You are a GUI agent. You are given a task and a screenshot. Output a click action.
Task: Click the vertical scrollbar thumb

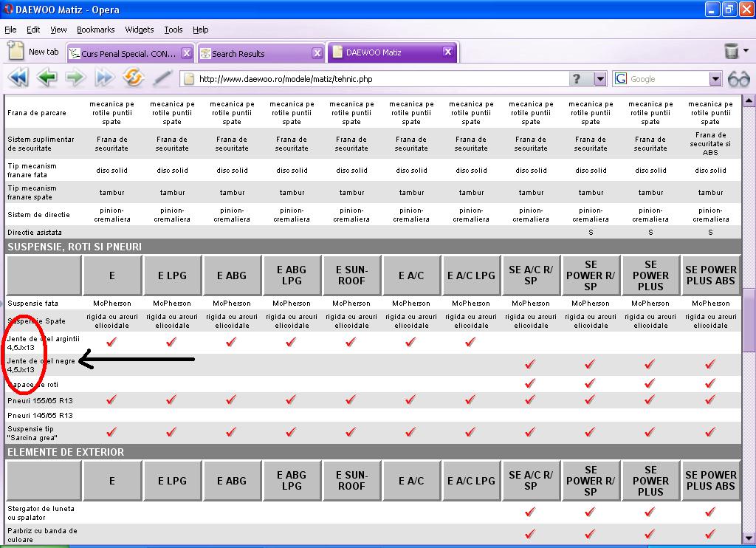pyautogui.click(x=749, y=321)
